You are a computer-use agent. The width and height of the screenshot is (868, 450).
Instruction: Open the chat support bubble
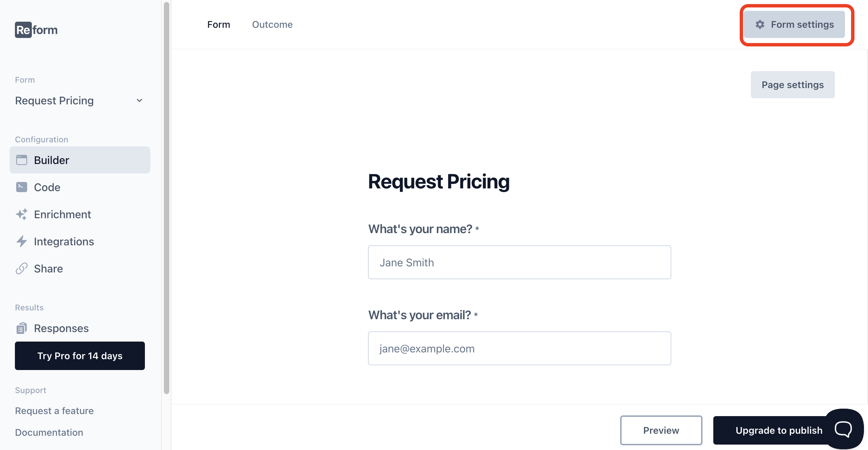click(x=843, y=429)
